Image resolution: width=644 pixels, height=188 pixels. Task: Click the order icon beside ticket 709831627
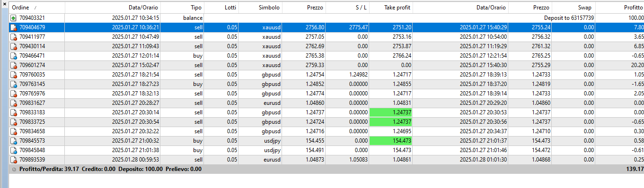point(14,103)
